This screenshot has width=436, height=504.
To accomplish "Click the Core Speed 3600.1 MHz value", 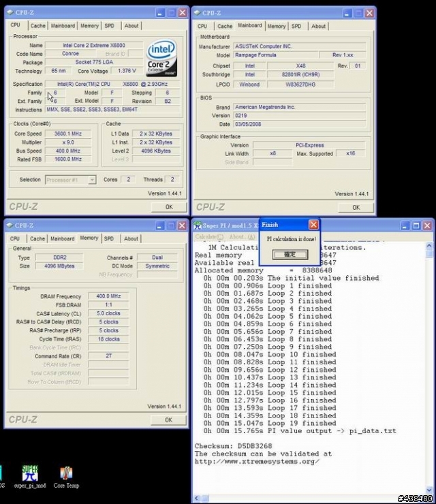I will point(68,133).
